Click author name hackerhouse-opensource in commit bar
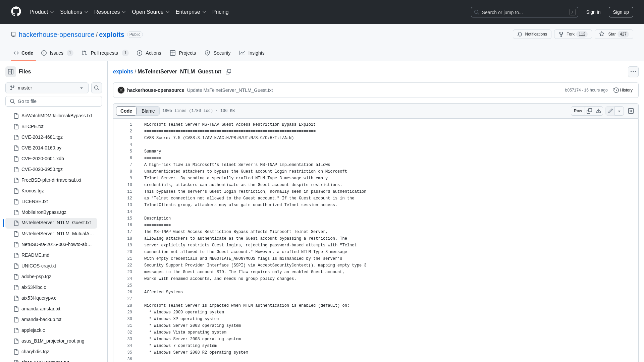 point(156,90)
